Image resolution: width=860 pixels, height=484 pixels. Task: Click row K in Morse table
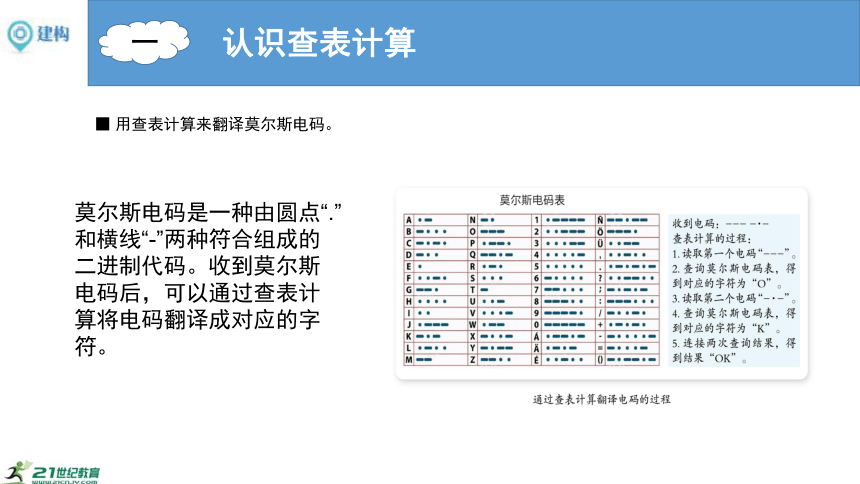(435, 336)
